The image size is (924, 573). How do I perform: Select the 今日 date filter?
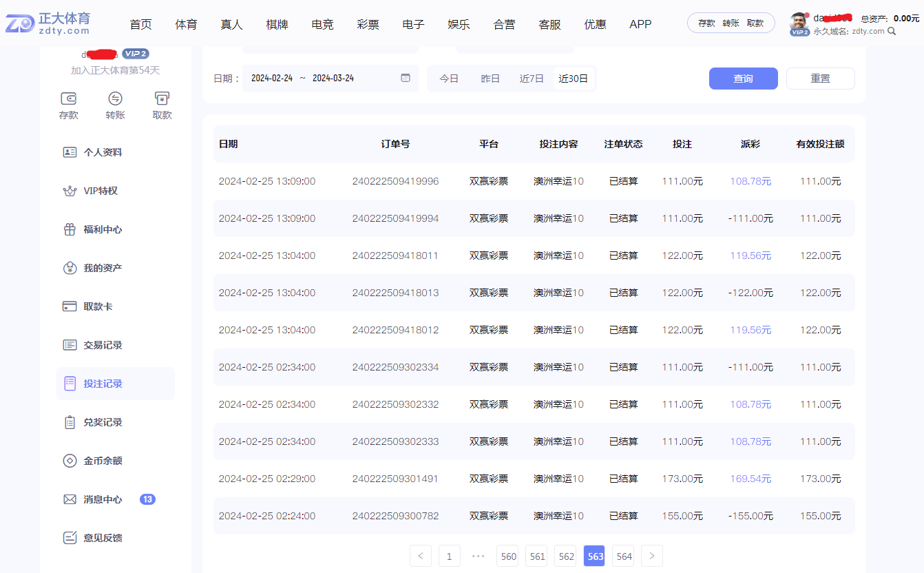pyautogui.click(x=449, y=79)
